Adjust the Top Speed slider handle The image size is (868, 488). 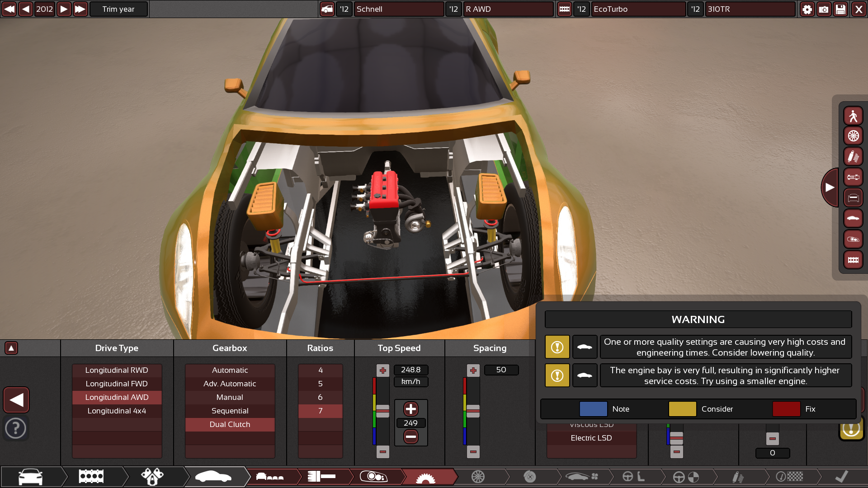(382, 411)
